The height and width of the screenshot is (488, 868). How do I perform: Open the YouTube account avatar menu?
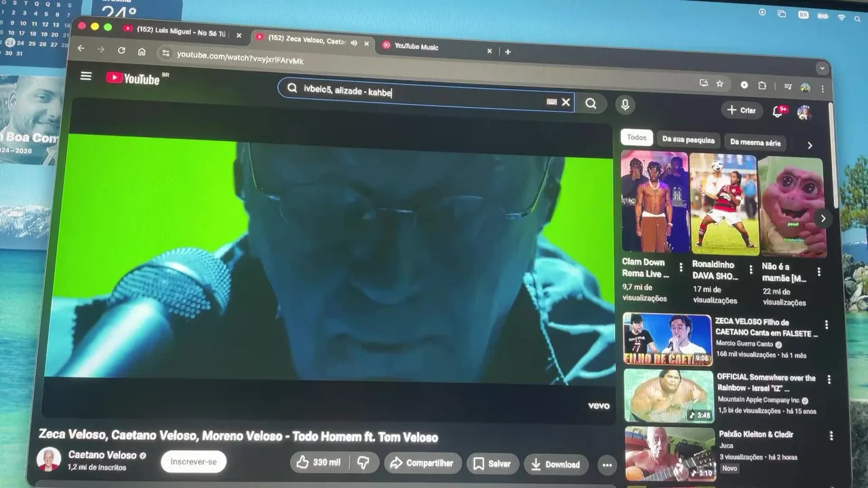pyautogui.click(x=804, y=113)
